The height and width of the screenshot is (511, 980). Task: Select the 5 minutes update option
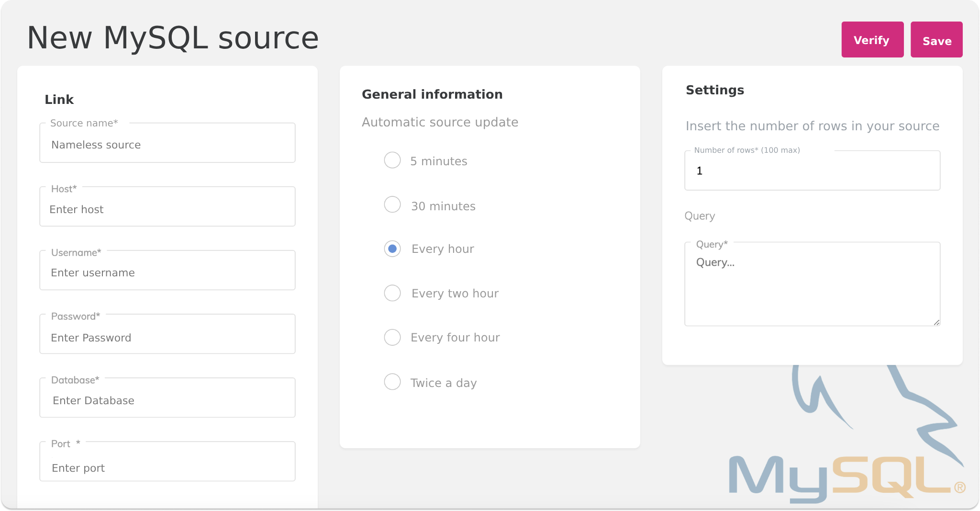tap(392, 160)
